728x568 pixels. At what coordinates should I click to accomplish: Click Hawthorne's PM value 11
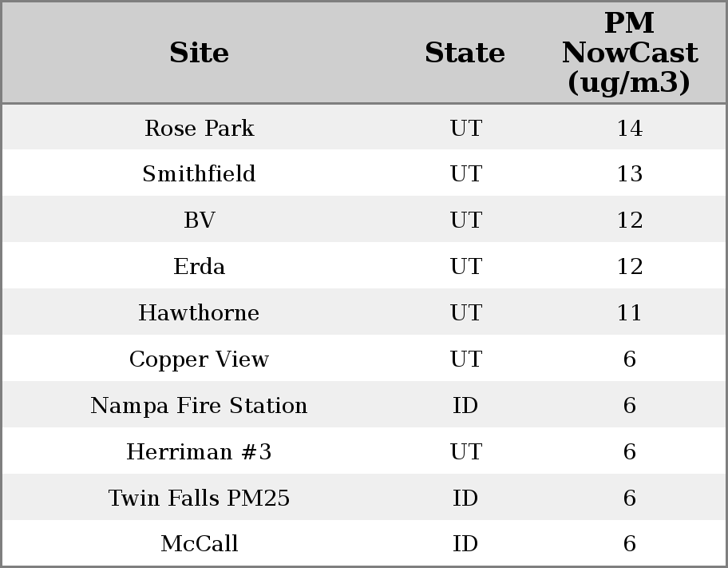point(629,313)
